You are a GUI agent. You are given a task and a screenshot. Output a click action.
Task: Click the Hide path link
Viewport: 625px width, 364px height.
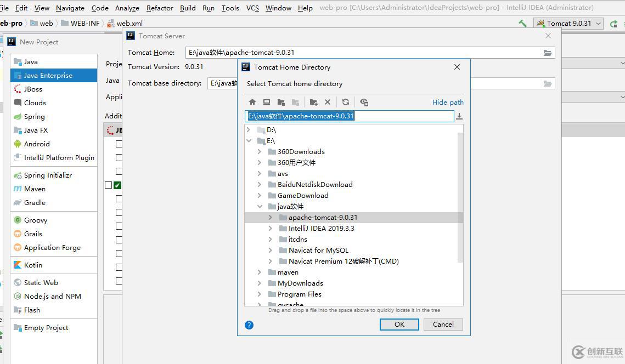click(448, 103)
